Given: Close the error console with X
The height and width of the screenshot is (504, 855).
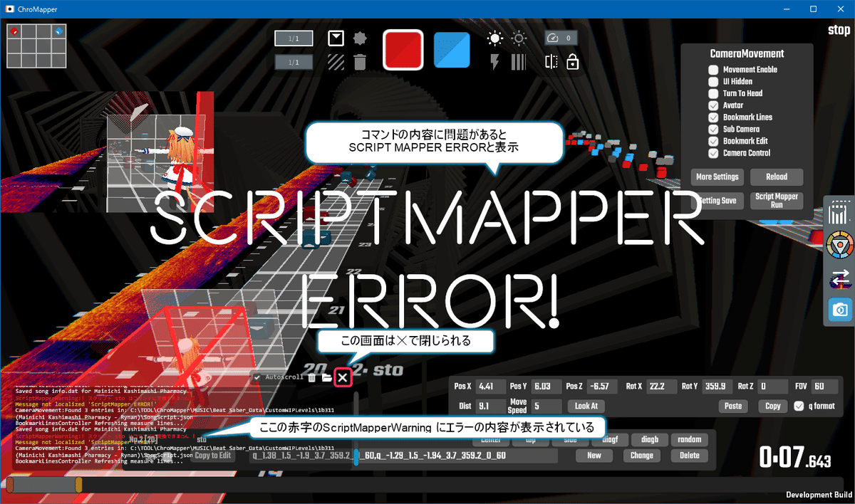Looking at the screenshot, I should point(343,377).
